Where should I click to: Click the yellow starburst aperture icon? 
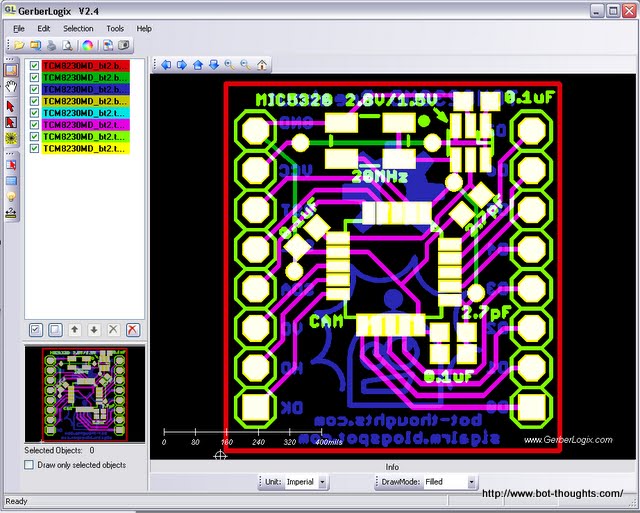(x=11, y=138)
